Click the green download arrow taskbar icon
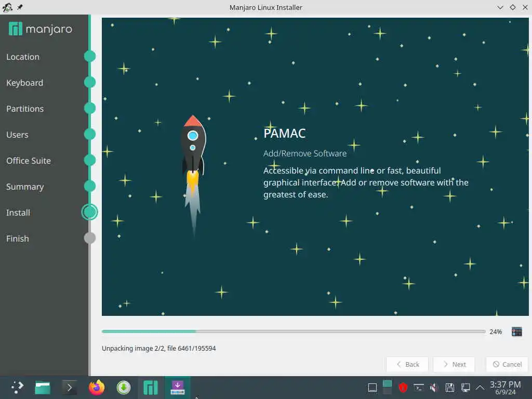 [124, 388]
